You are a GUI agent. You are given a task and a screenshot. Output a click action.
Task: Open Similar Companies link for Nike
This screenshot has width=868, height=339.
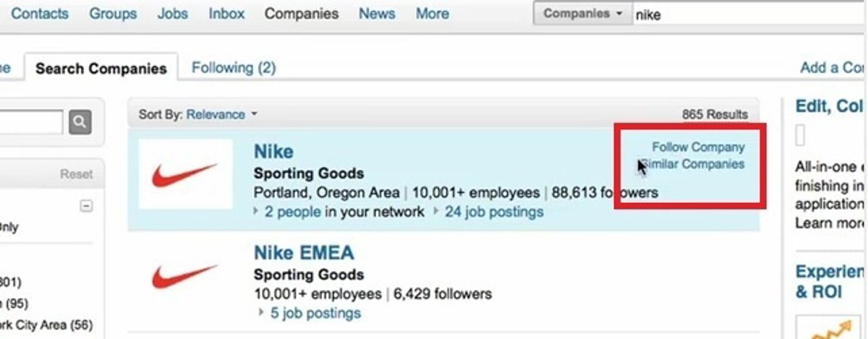(695, 164)
